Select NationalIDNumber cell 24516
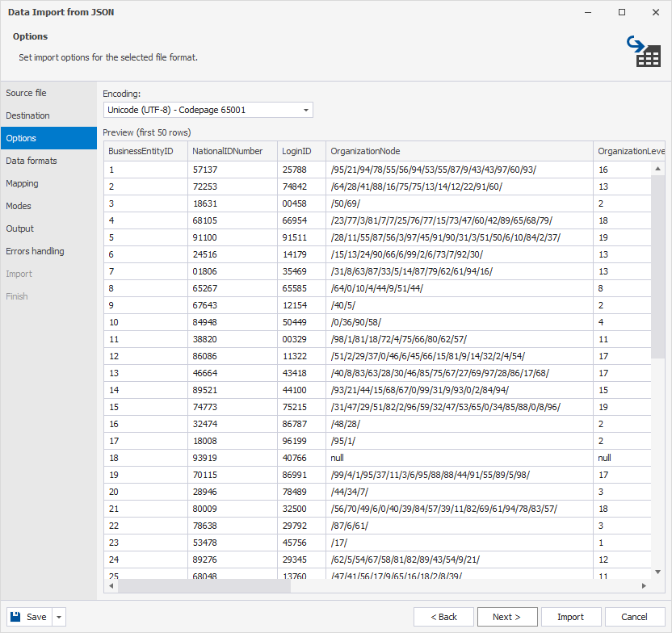Viewport: 672px width, 633px height. click(233, 254)
